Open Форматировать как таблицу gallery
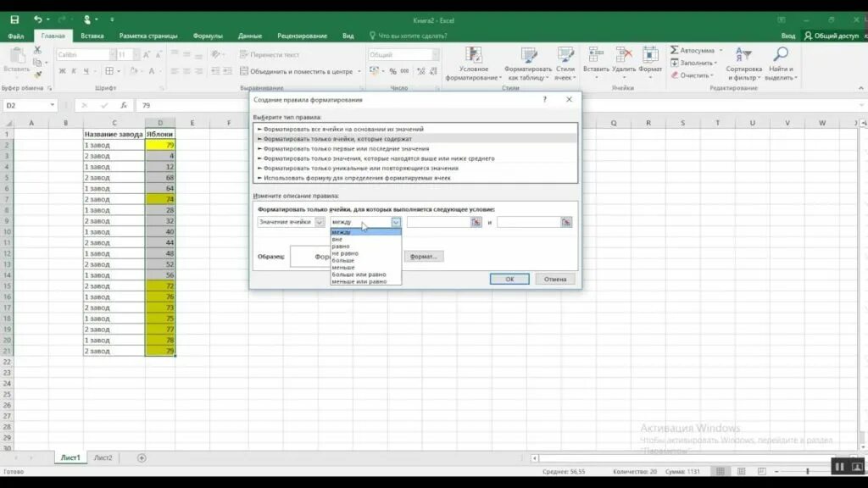The height and width of the screenshot is (488, 868). click(528, 64)
